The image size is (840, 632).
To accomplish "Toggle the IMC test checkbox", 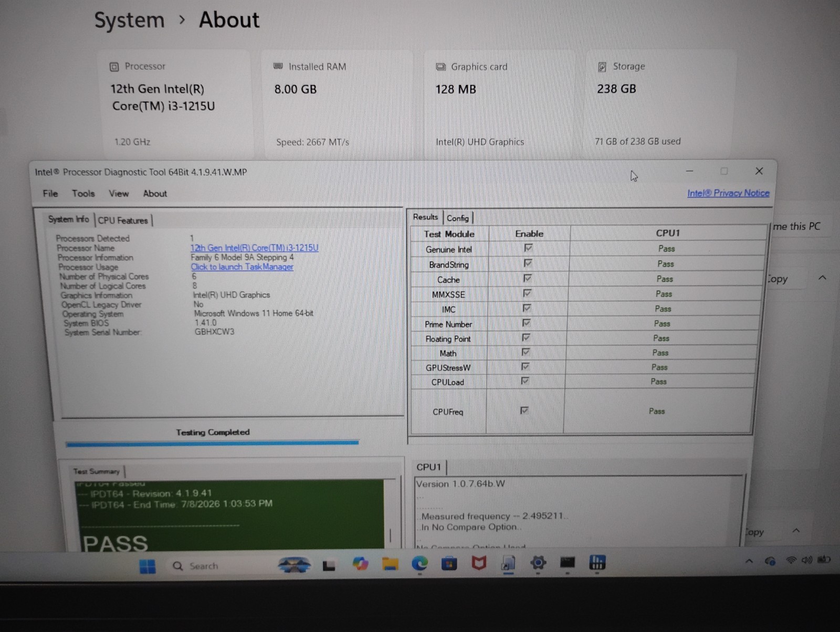I will click(527, 308).
